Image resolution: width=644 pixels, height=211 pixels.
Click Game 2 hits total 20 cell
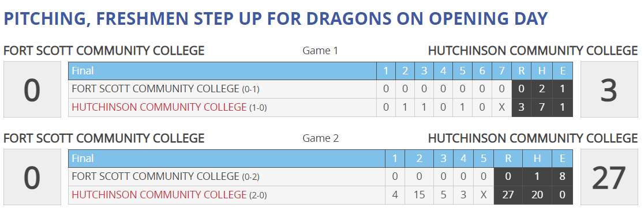(537, 195)
